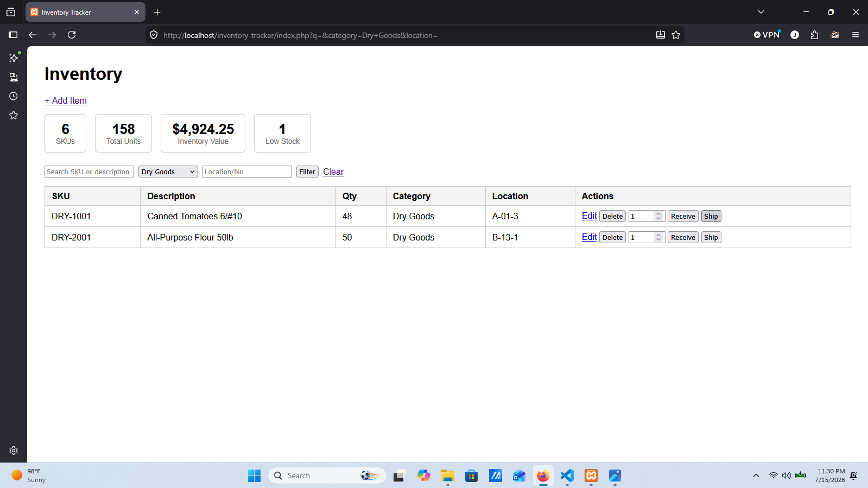Focus the Location/bin input field
Screen dimensions: 868x488
[247, 172]
